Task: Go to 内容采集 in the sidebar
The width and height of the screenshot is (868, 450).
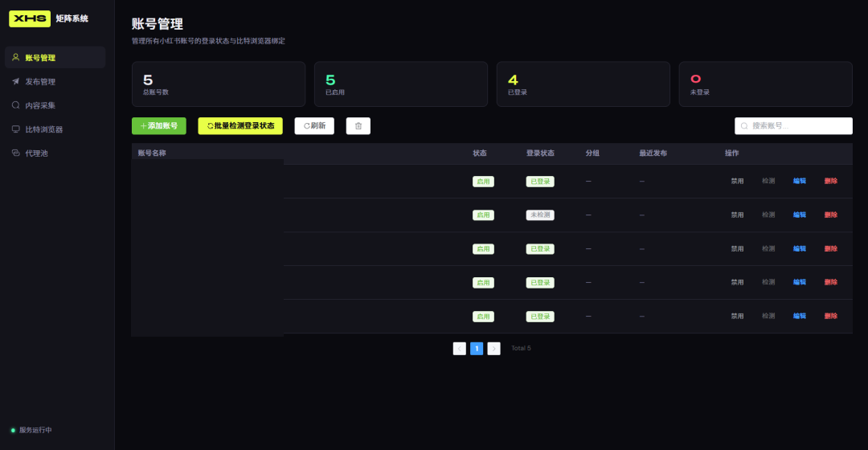Action: 55,105
